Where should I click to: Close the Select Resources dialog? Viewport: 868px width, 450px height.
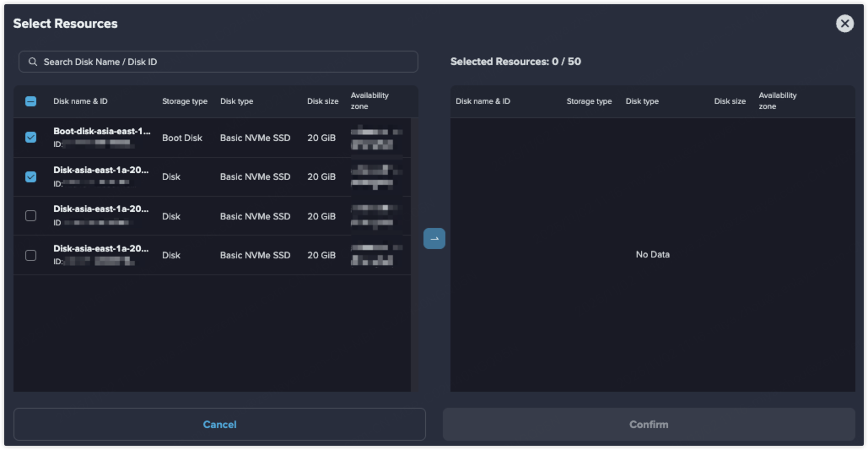point(844,24)
